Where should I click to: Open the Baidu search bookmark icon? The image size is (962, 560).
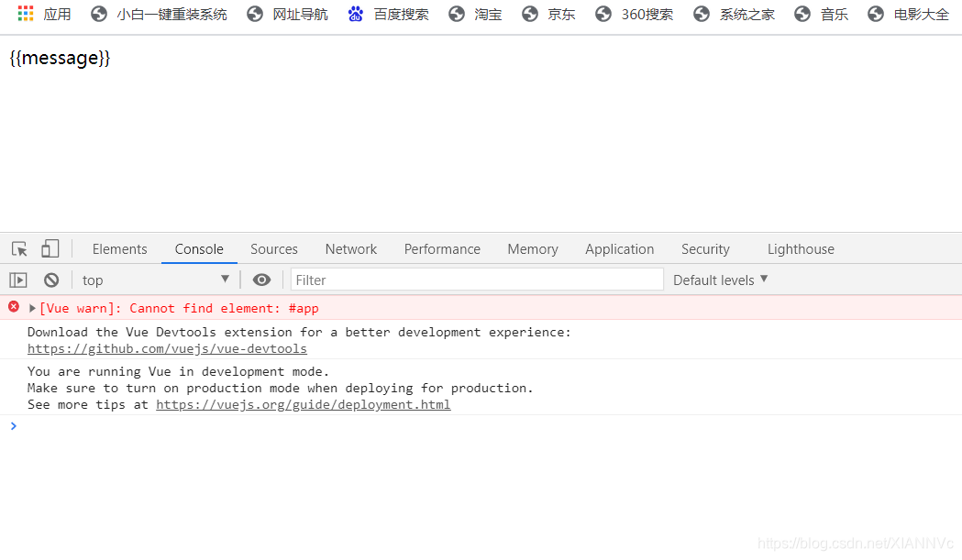(356, 14)
